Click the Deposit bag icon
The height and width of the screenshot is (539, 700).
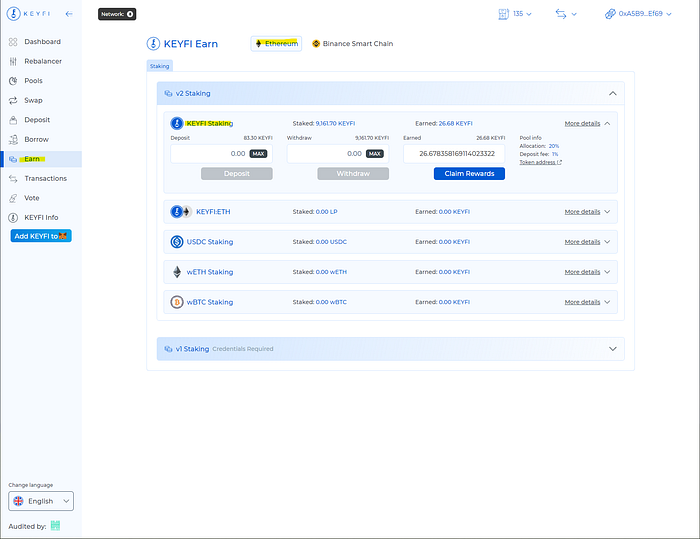13,120
